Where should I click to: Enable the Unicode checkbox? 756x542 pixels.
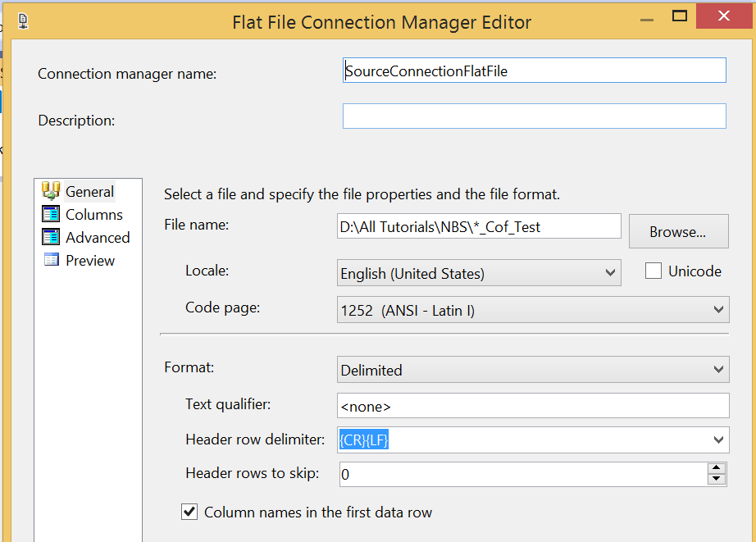tap(654, 271)
